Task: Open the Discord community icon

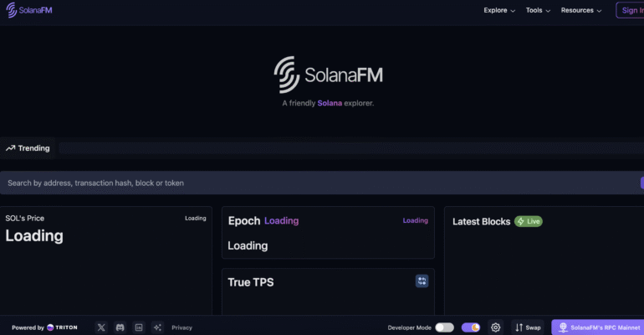Action: pos(120,327)
